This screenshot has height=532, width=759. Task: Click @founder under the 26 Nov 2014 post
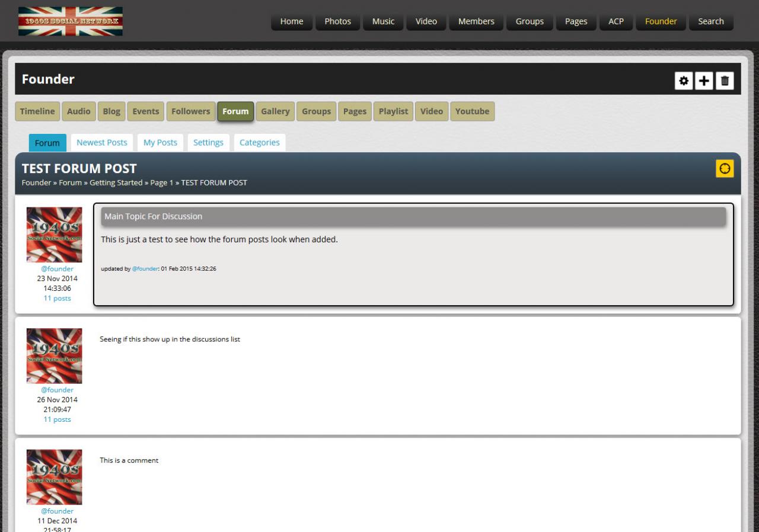pos(57,390)
